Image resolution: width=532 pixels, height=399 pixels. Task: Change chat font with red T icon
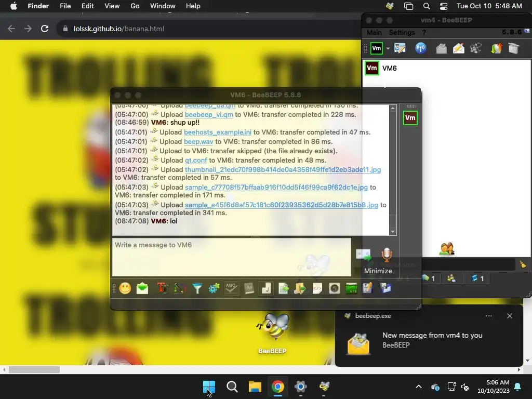(163, 288)
